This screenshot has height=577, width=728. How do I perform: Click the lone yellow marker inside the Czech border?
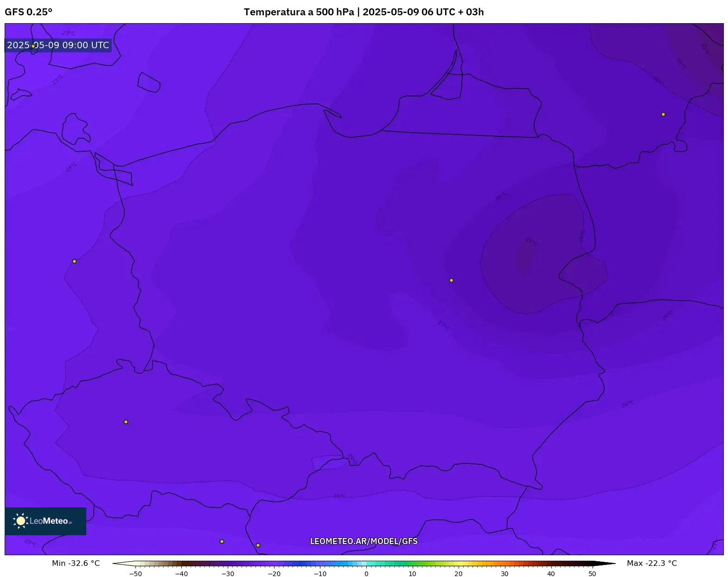(x=126, y=422)
